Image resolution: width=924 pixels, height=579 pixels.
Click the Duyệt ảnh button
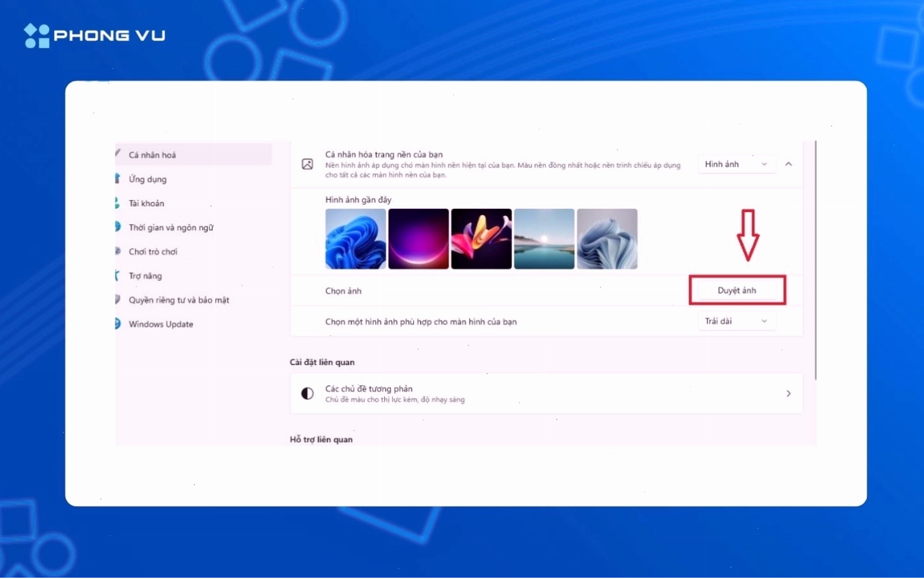point(737,290)
